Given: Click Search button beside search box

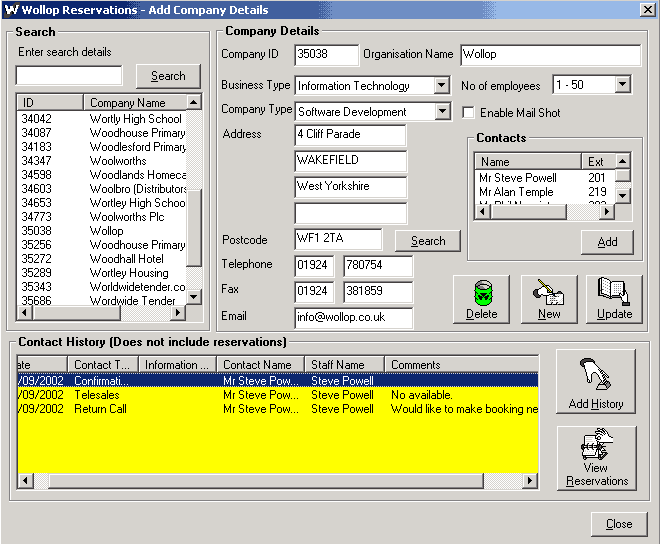Looking at the screenshot, I should coord(168,76).
